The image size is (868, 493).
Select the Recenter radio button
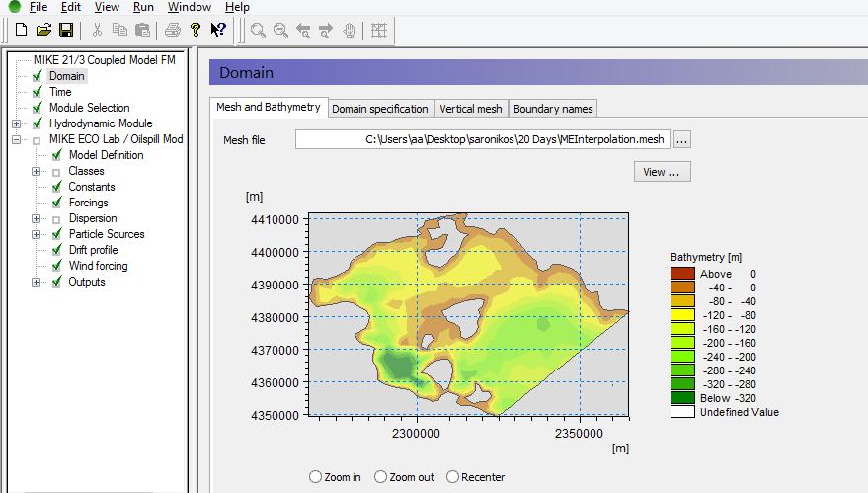pos(452,477)
